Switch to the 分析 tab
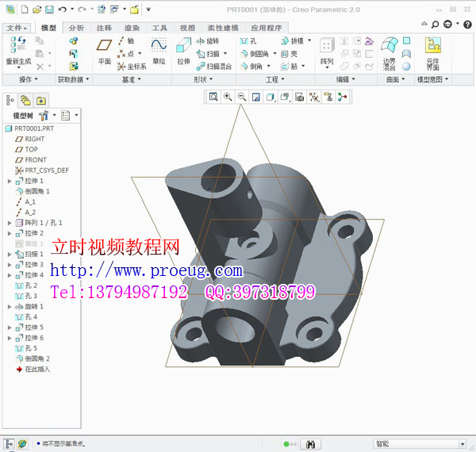The height and width of the screenshot is (452, 476). (76, 28)
